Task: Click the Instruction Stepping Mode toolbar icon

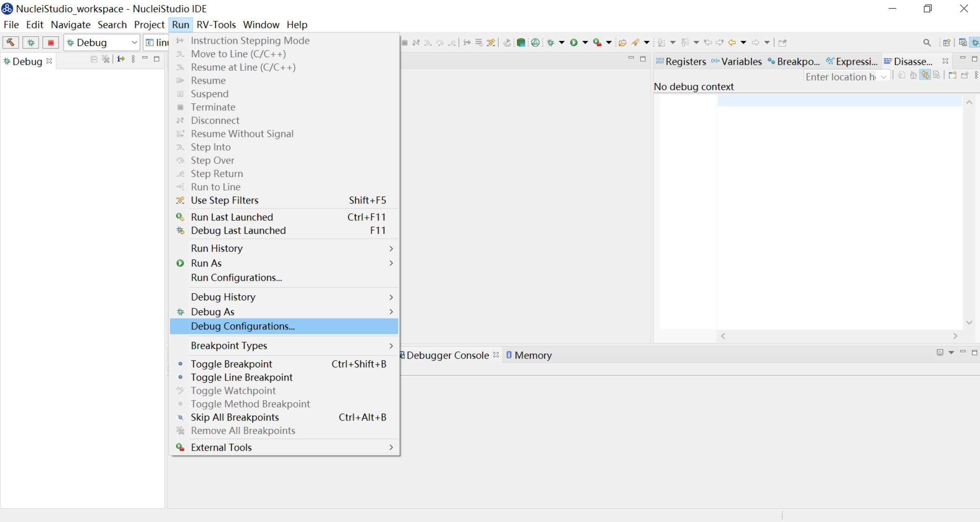Action: [467, 42]
